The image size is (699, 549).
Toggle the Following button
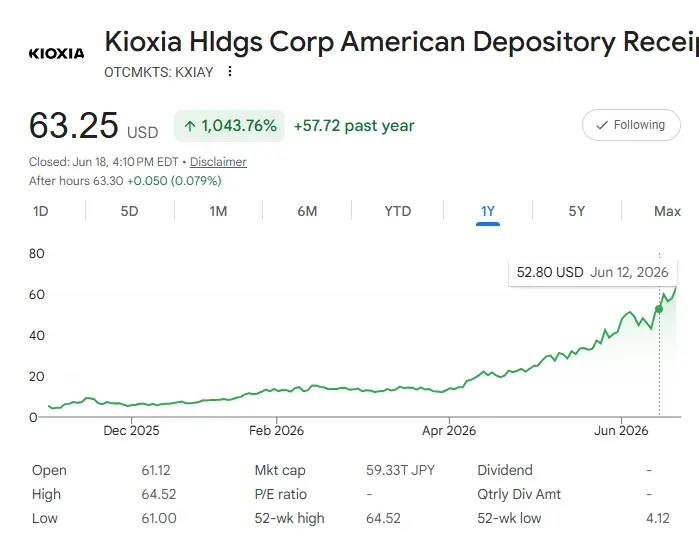(x=631, y=125)
